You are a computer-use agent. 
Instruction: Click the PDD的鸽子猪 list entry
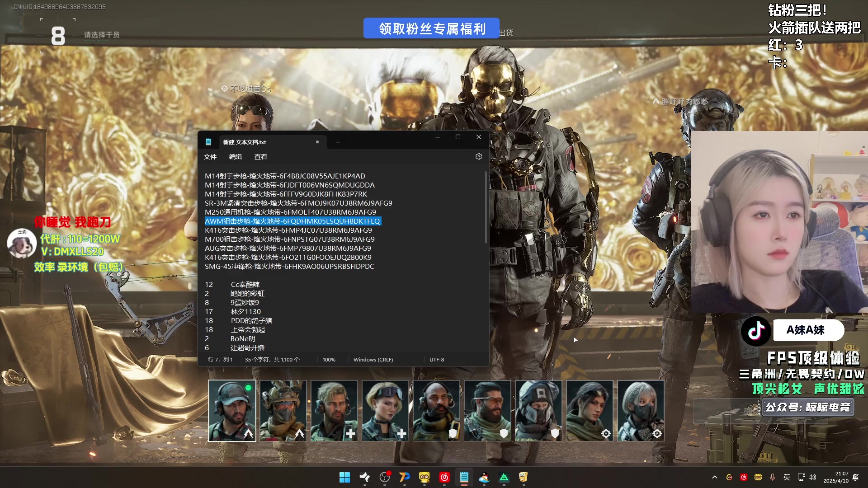(251, 320)
